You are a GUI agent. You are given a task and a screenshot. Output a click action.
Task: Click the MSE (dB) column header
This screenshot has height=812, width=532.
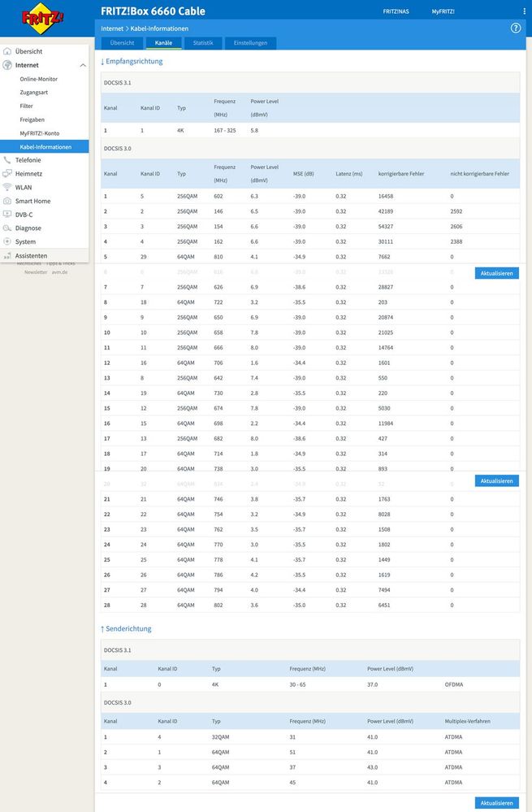(x=304, y=173)
